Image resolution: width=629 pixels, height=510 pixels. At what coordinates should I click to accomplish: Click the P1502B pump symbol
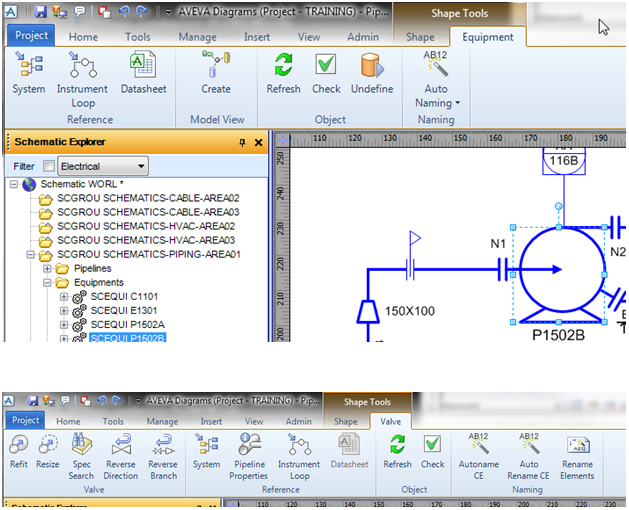click(562, 274)
